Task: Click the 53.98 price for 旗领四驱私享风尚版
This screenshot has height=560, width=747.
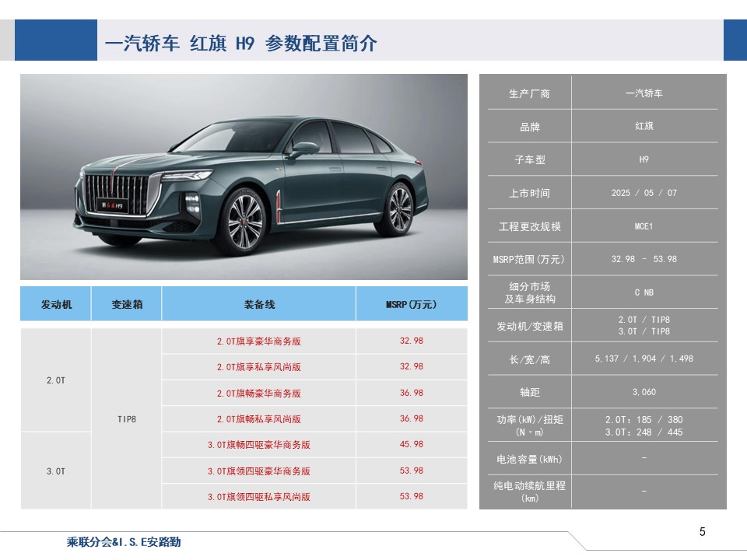Action: [412, 496]
